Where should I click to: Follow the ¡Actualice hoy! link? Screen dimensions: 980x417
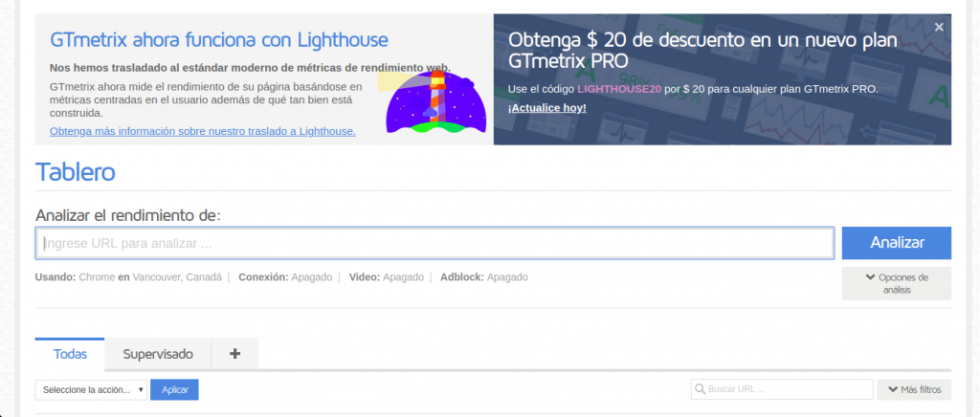pos(546,107)
